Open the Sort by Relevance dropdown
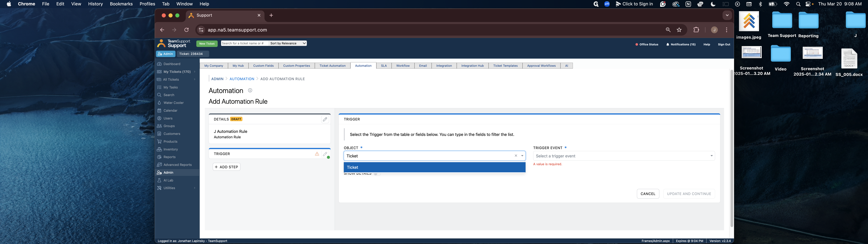The height and width of the screenshot is (244, 868). (287, 43)
